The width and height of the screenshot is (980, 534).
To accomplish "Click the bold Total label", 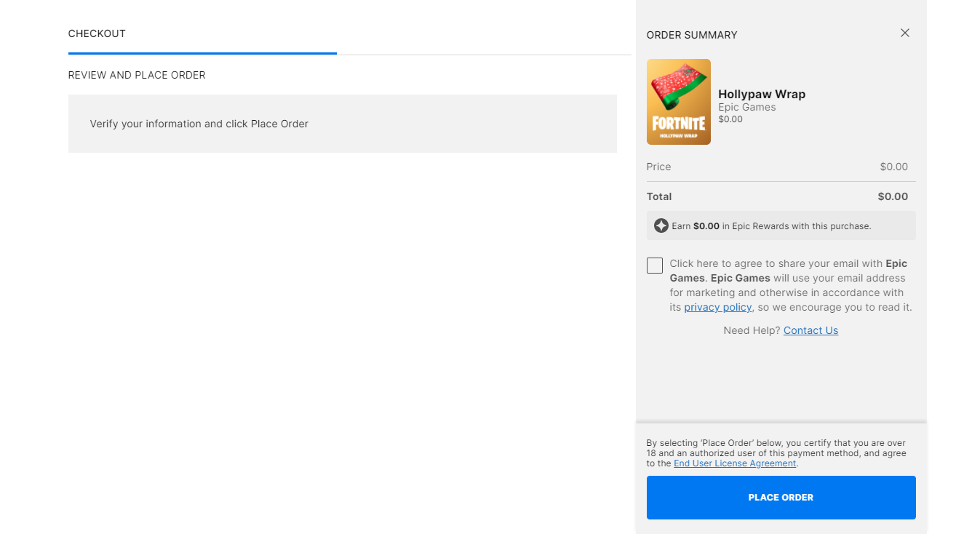I will click(x=659, y=196).
